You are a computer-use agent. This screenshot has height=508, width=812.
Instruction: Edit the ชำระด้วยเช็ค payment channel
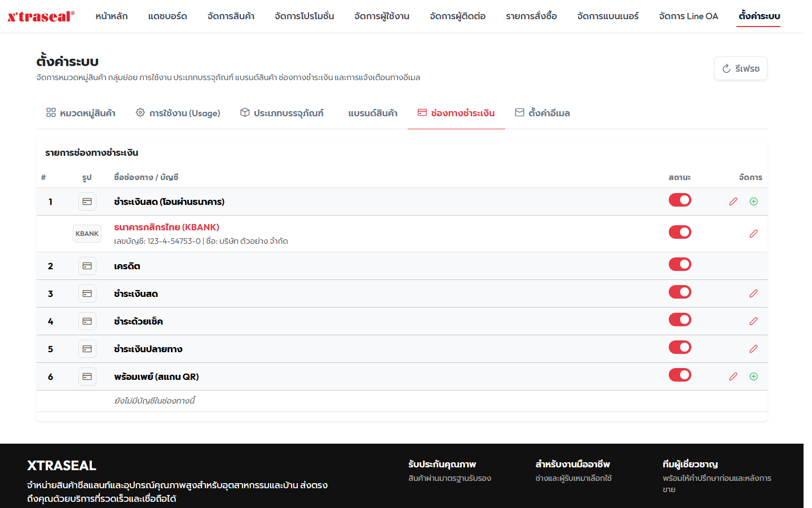tap(753, 321)
